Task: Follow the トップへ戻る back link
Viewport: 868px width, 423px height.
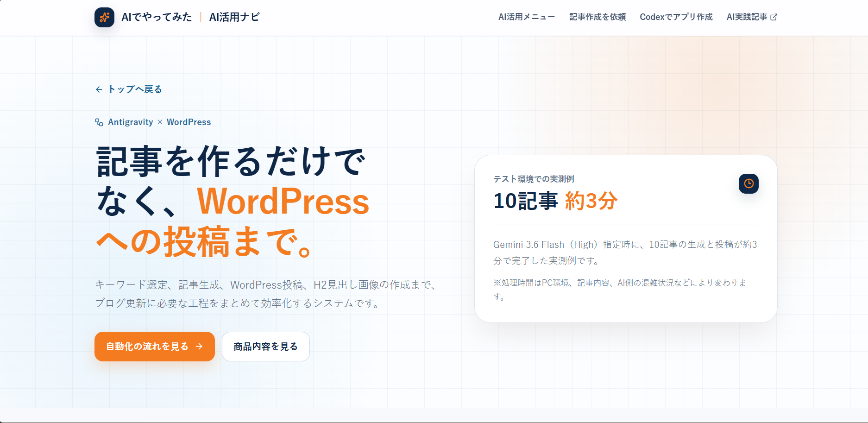Action: point(129,89)
